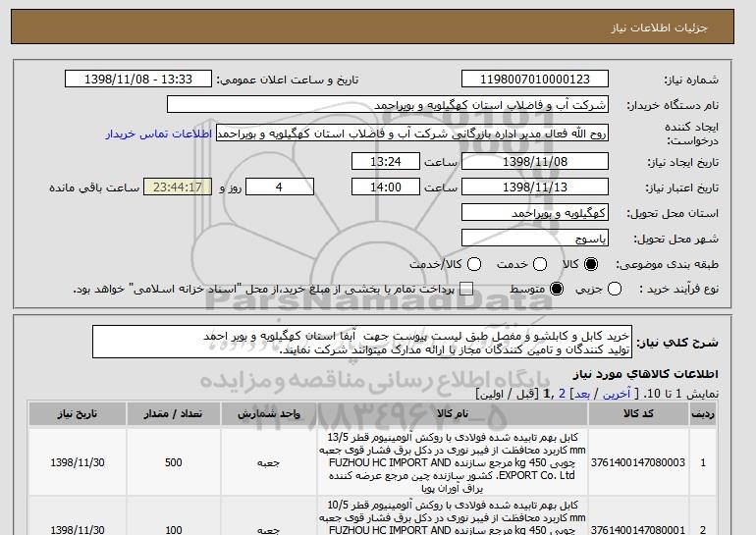The image size is (756, 535).
Task: Choose the جزیی purchase process option
Action: click(615, 290)
